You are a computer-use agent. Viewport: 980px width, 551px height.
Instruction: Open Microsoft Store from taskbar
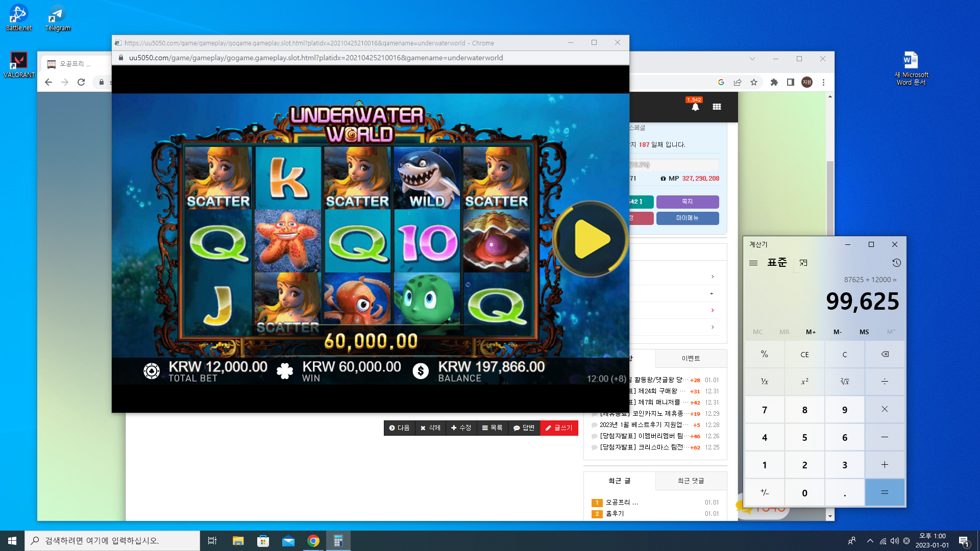(x=263, y=541)
